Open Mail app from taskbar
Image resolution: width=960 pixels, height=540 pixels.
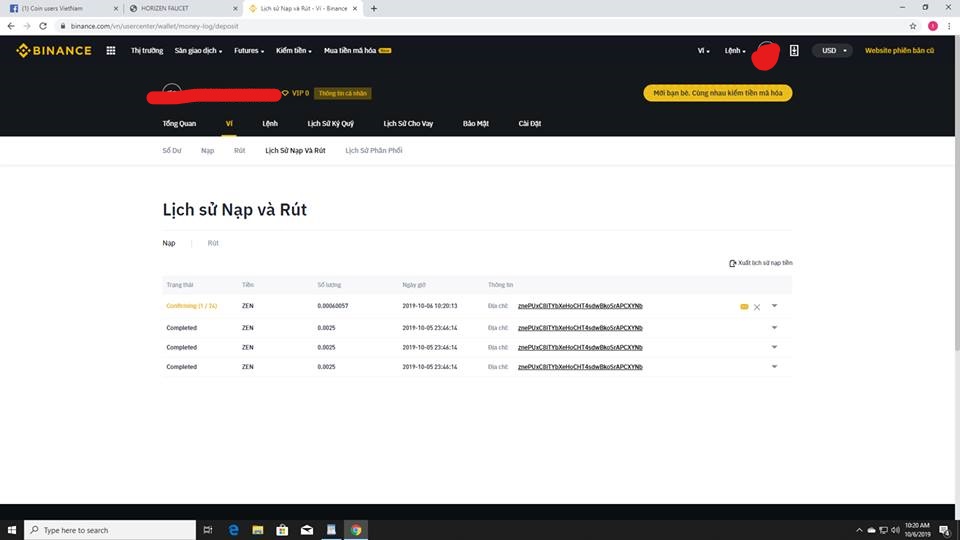click(307, 530)
